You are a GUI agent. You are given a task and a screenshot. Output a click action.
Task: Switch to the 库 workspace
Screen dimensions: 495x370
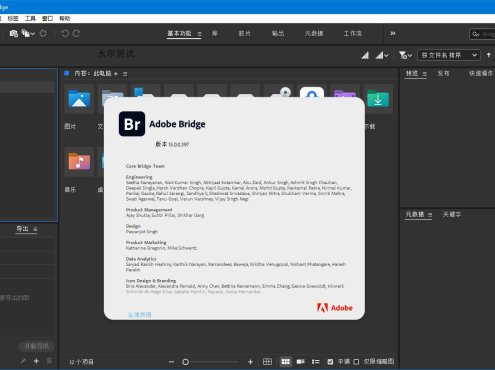point(215,33)
